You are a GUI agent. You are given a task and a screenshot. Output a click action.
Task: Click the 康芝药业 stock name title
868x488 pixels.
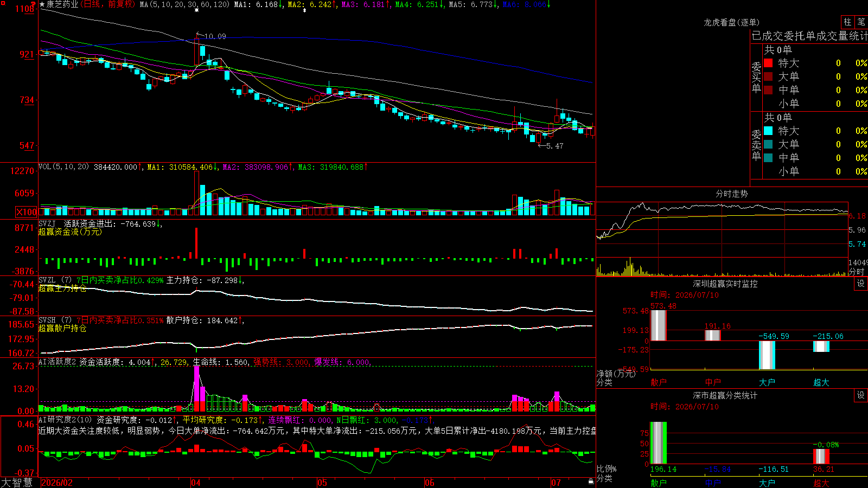tap(62, 4)
